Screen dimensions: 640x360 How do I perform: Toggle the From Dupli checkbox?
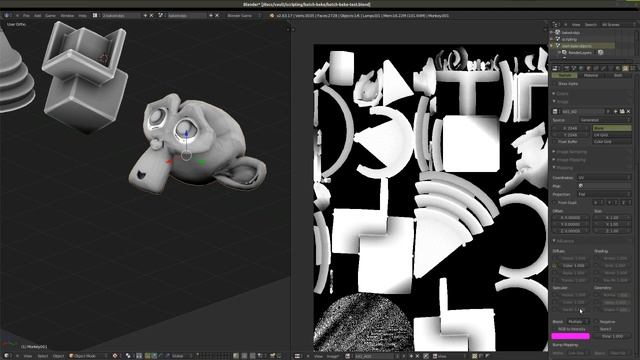555,202
